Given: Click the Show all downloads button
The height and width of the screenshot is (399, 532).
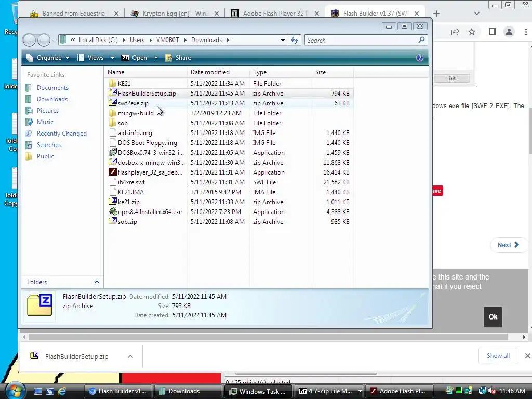Looking at the screenshot, I should click(x=498, y=356).
